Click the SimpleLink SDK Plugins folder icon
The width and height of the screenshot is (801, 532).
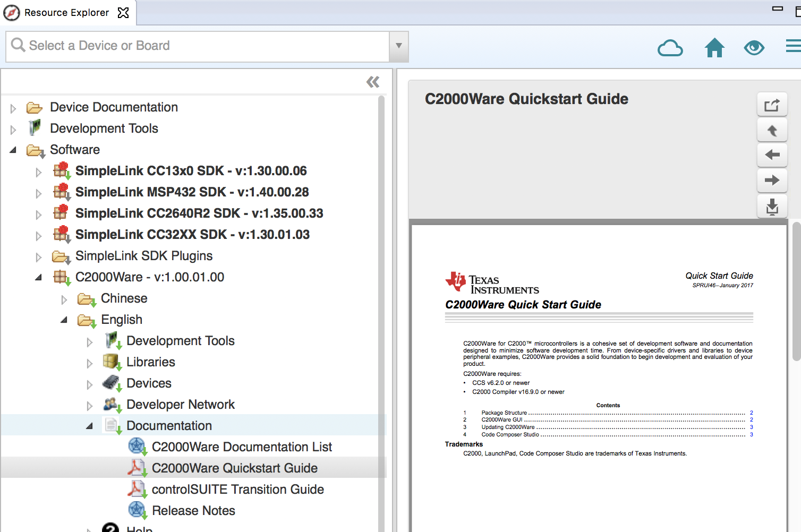tap(61, 257)
